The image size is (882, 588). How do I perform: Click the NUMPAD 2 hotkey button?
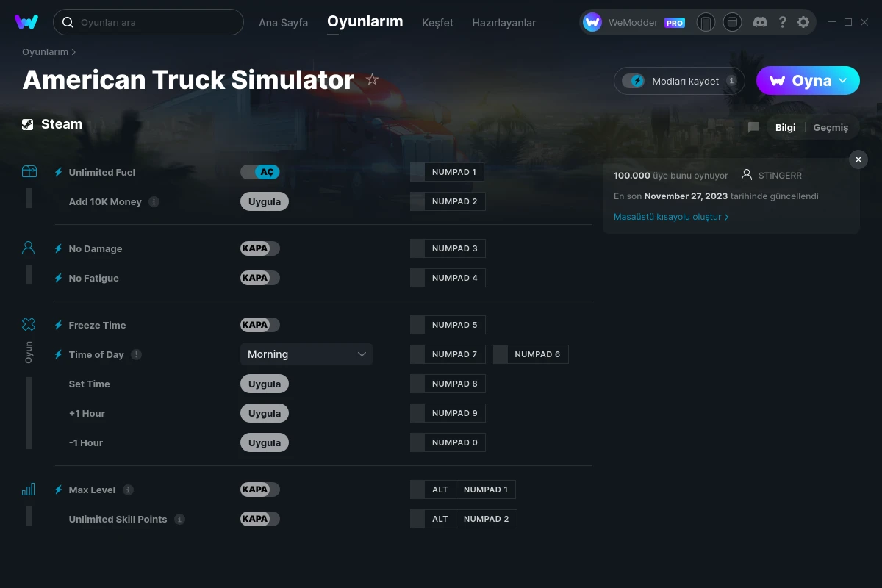[455, 201]
